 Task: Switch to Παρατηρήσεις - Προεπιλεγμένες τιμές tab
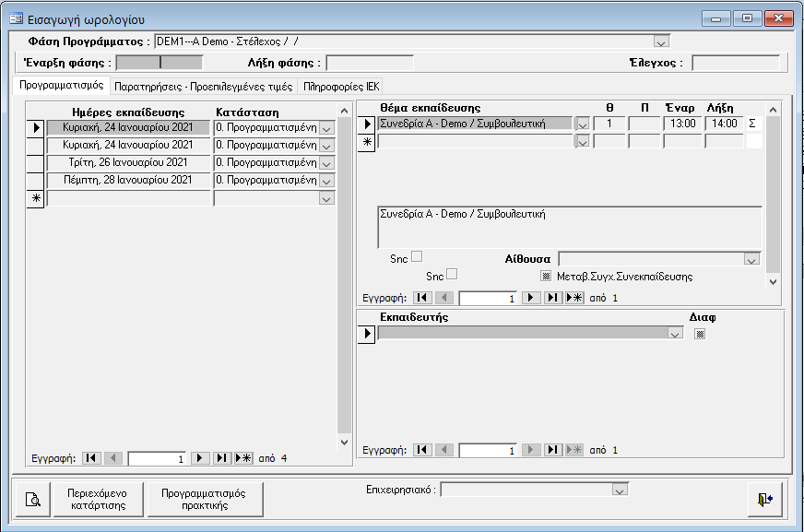click(x=204, y=87)
